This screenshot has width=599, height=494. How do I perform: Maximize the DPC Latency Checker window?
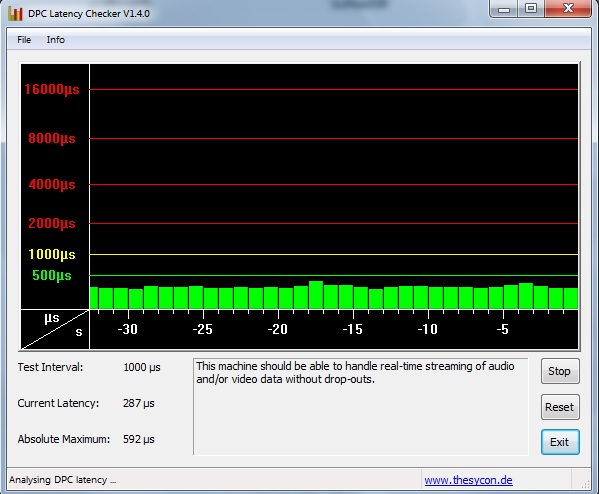[531, 8]
